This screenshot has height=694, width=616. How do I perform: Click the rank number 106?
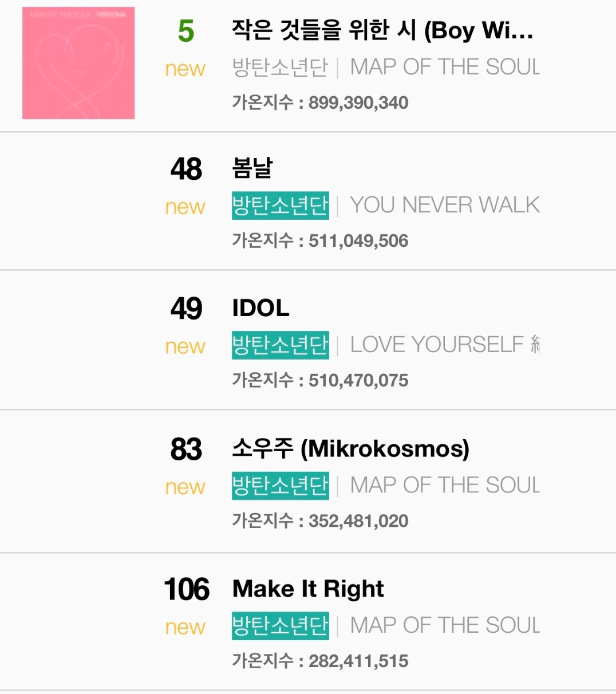point(187,590)
